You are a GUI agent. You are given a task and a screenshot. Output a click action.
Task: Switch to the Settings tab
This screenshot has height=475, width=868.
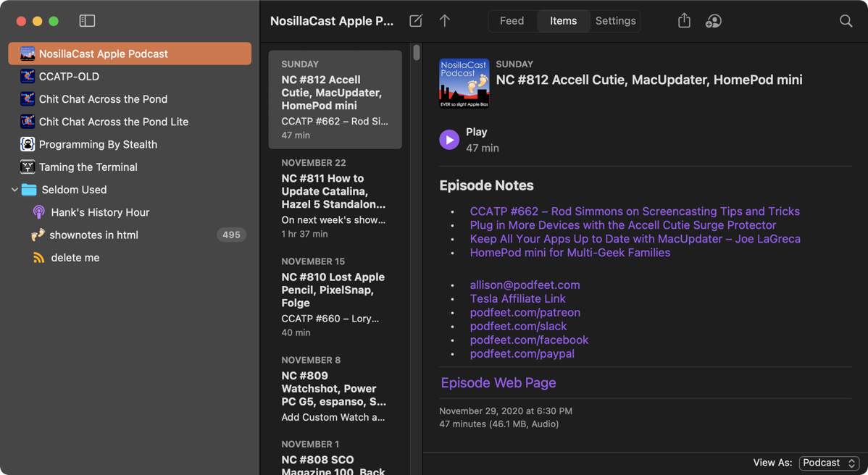pos(615,21)
